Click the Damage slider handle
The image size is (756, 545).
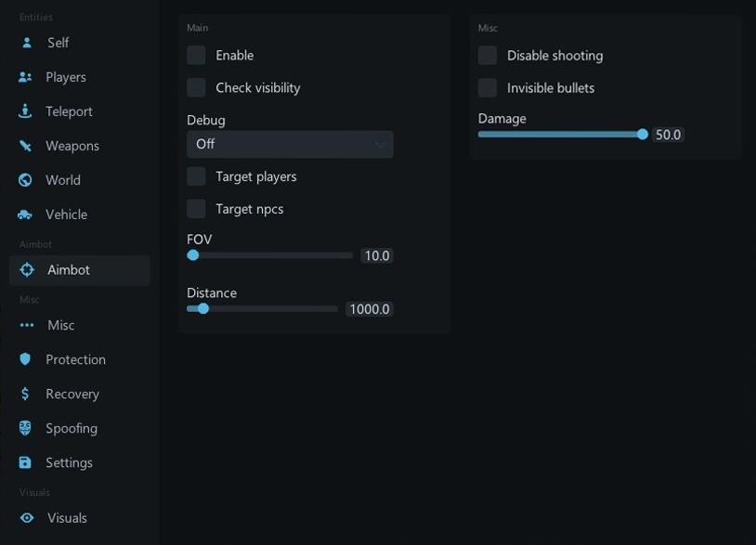point(642,135)
